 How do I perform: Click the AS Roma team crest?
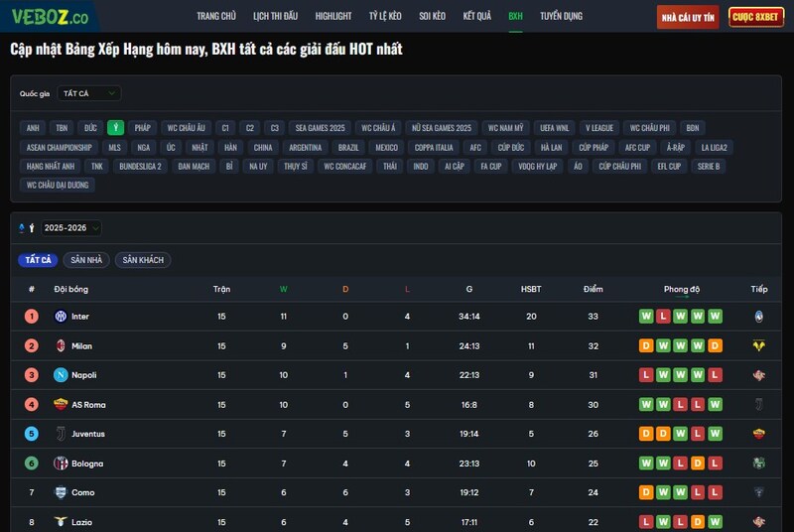click(x=60, y=405)
